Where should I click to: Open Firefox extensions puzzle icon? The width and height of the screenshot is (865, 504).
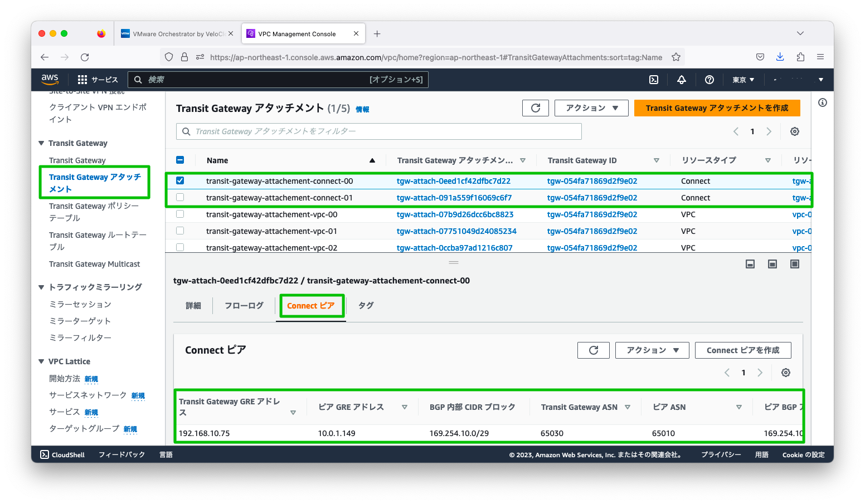pos(800,57)
